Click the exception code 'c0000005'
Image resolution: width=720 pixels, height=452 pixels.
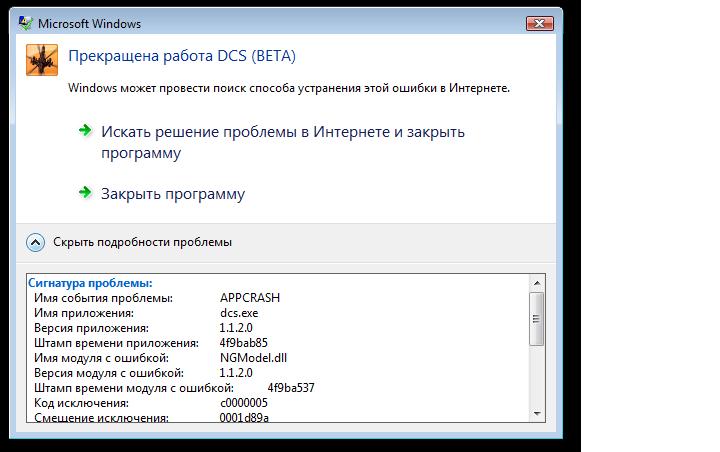pyautogui.click(x=243, y=403)
